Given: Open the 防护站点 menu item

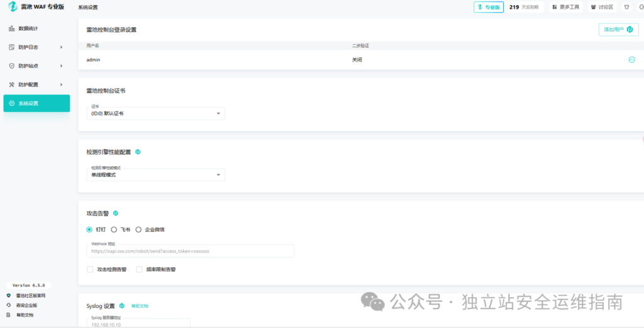Looking at the screenshot, I should pos(36,65).
